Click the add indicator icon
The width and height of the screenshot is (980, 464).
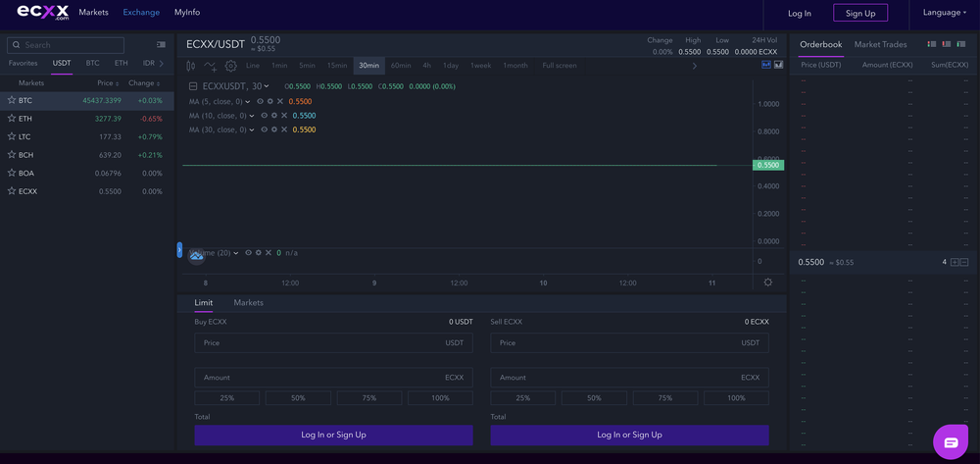click(211, 66)
